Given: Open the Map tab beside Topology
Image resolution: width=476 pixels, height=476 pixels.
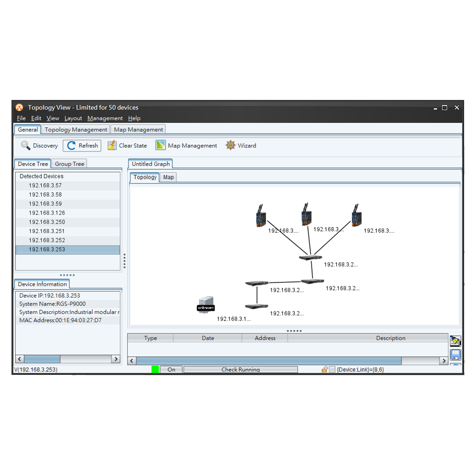Looking at the screenshot, I should [169, 177].
